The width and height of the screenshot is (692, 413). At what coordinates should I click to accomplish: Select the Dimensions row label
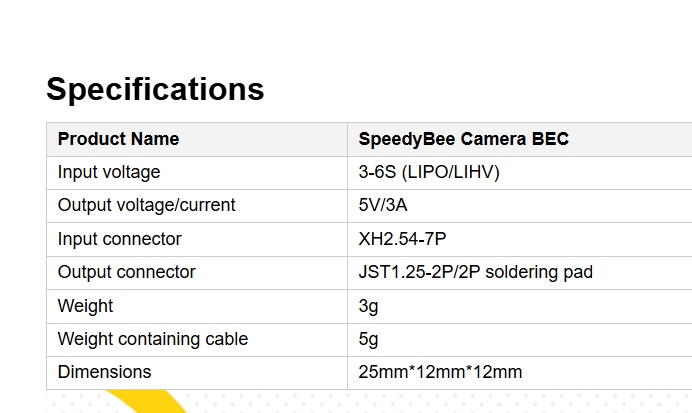pyautogui.click(x=104, y=372)
